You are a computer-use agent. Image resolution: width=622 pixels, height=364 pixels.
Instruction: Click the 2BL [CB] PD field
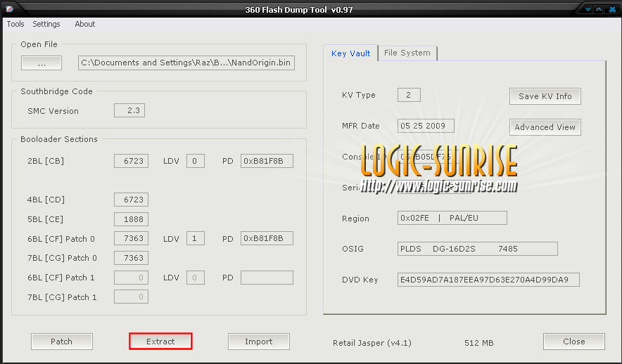(267, 161)
